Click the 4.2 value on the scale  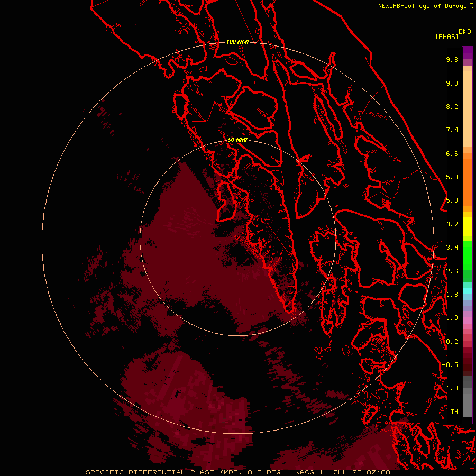[452, 224]
